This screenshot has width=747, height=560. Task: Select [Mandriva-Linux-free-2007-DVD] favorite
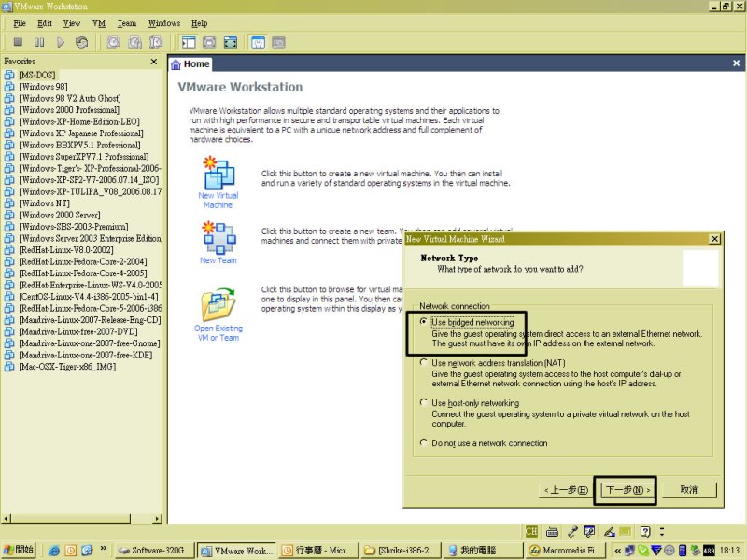[x=78, y=331]
